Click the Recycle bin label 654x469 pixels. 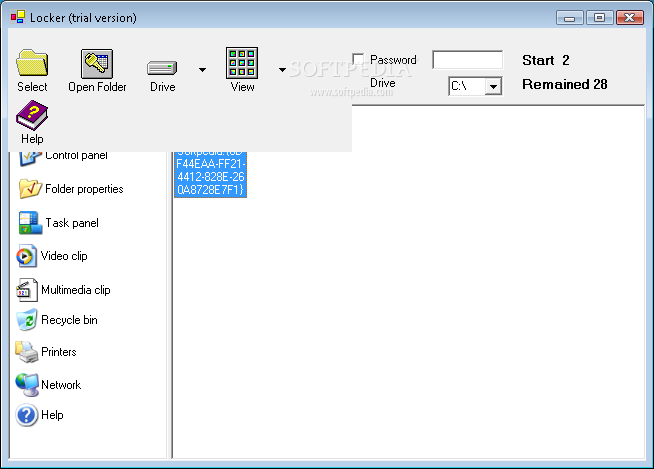pyautogui.click(x=69, y=320)
